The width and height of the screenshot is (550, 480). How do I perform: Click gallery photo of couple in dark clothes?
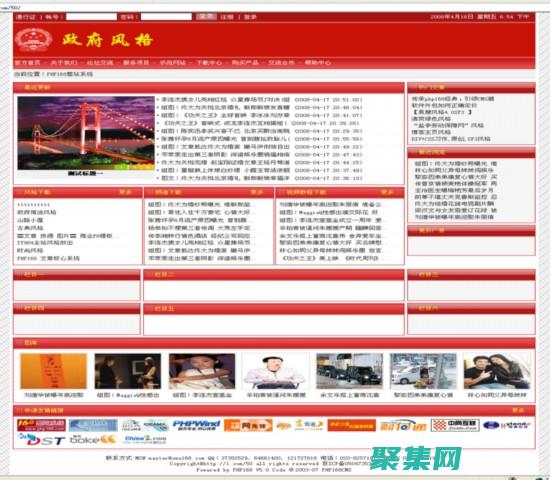click(497, 371)
